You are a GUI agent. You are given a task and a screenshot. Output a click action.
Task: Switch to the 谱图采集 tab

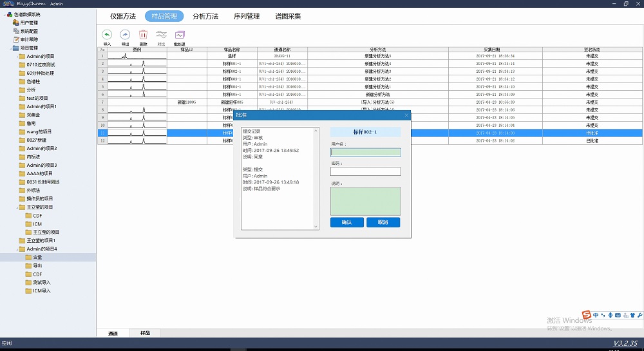click(288, 16)
